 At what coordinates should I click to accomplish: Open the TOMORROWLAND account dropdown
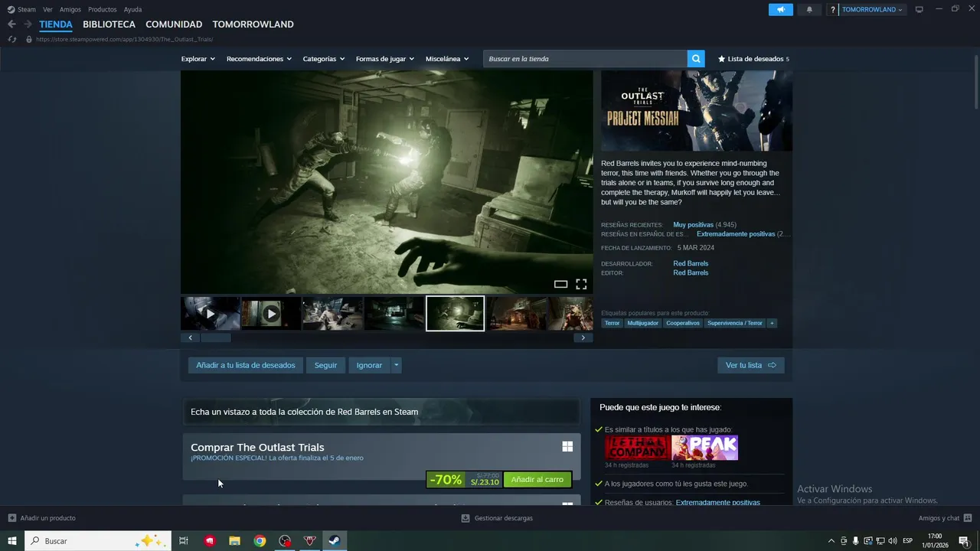click(x=872, y=9)
